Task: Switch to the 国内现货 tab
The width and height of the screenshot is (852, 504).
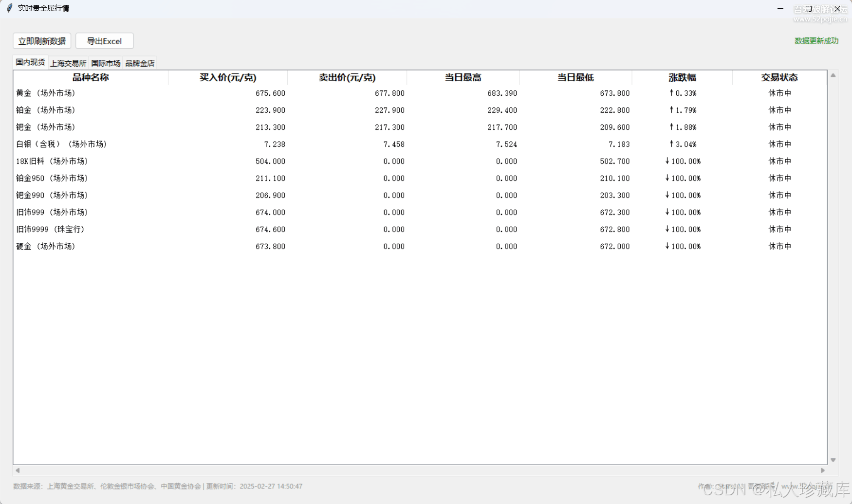Action: coord(30,62)
